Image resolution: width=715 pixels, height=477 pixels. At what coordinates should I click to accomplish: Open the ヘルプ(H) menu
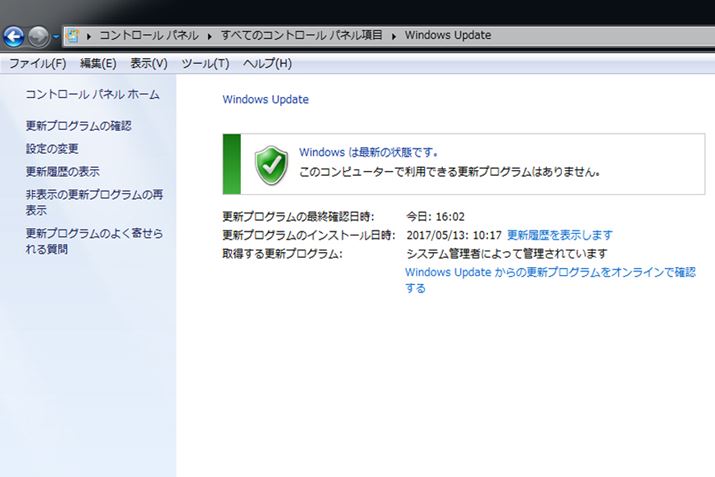click(x=267, y=64)
